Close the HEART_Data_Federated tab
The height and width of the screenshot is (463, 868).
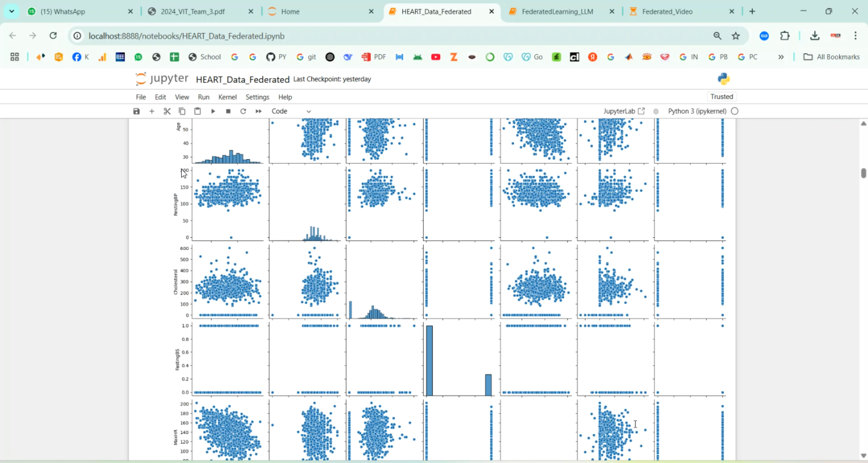tap(491, 12)
